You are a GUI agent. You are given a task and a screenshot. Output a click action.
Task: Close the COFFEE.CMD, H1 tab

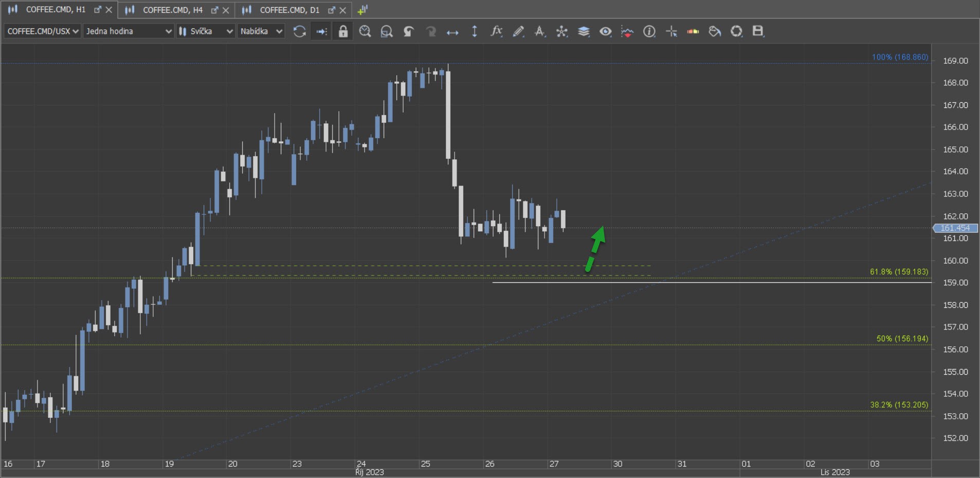click(x=109, y=10)
